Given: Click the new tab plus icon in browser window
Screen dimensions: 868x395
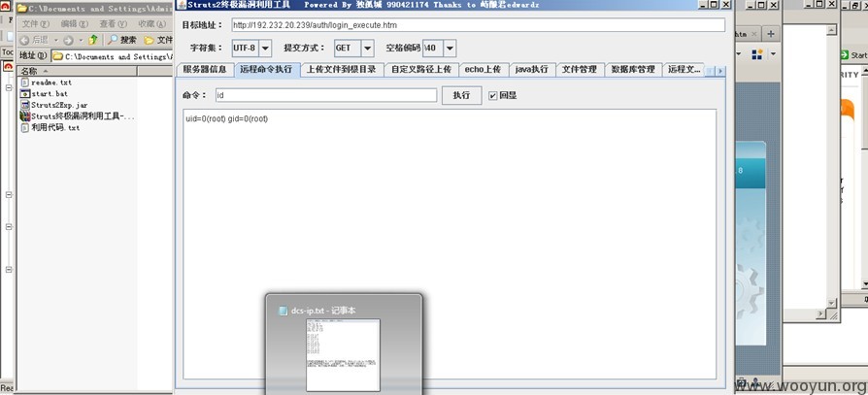Looking at the screenshot, I should 771,34.
